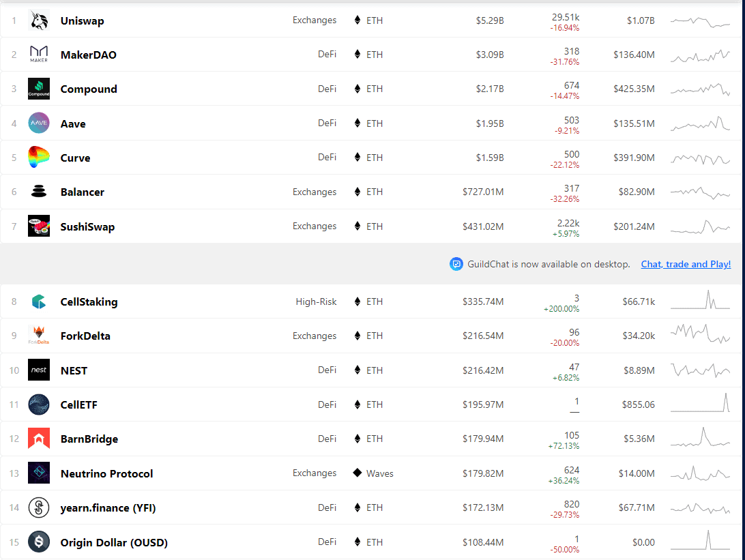Viewport: 745px width, 560px height.
Task: Click the purple Aave logo icon
Action: click(x=39, y=123)
